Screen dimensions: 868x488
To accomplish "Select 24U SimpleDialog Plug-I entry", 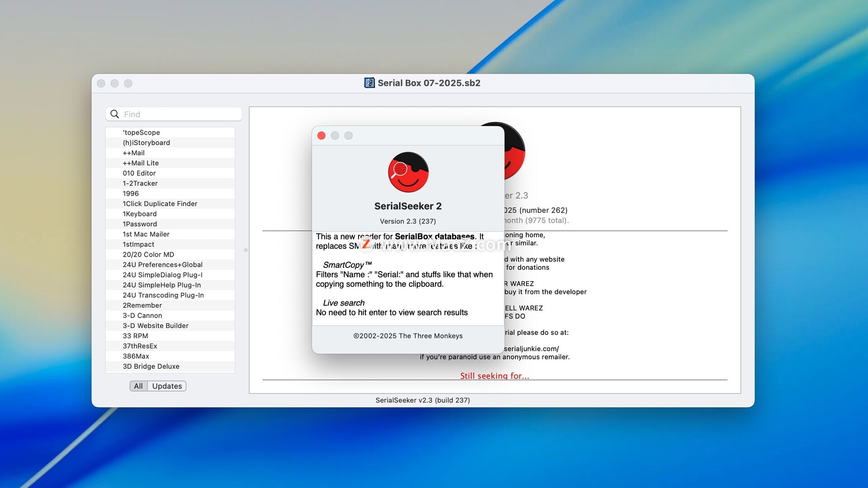I will (170, 275).
